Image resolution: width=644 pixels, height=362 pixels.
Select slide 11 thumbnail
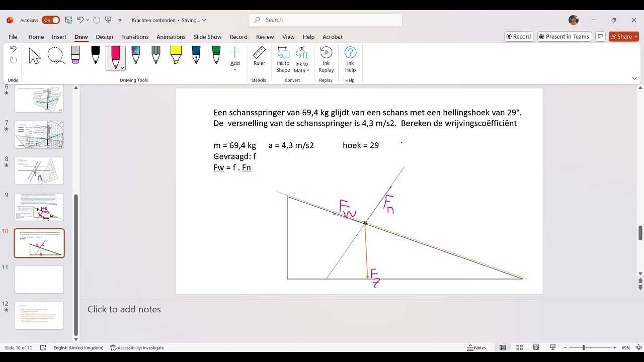[39, 279]
